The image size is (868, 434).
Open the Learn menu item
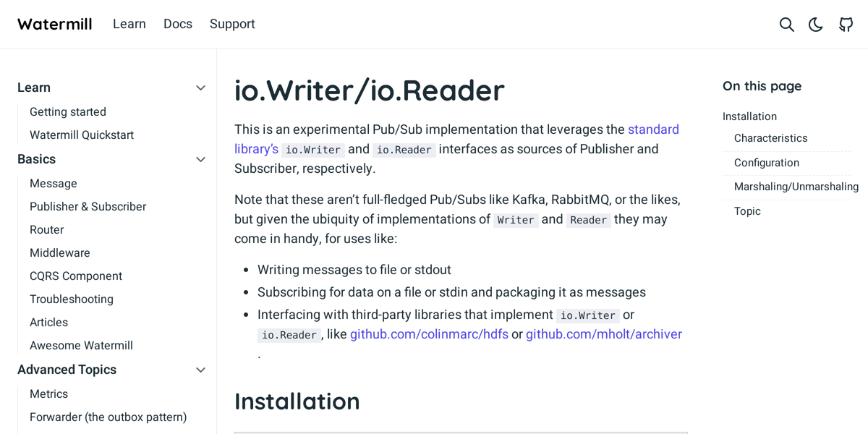point(129,24)
